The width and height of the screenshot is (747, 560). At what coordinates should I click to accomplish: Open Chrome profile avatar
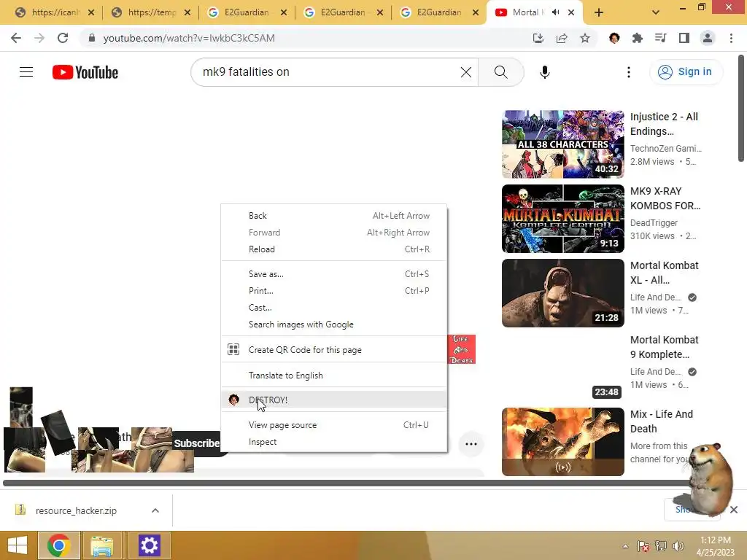click(x=708, y=38)
